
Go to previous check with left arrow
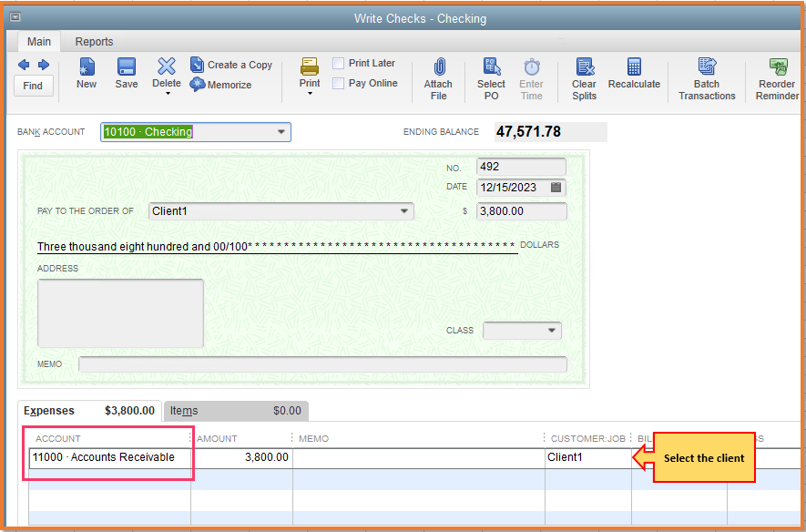[x=24, y=65]
